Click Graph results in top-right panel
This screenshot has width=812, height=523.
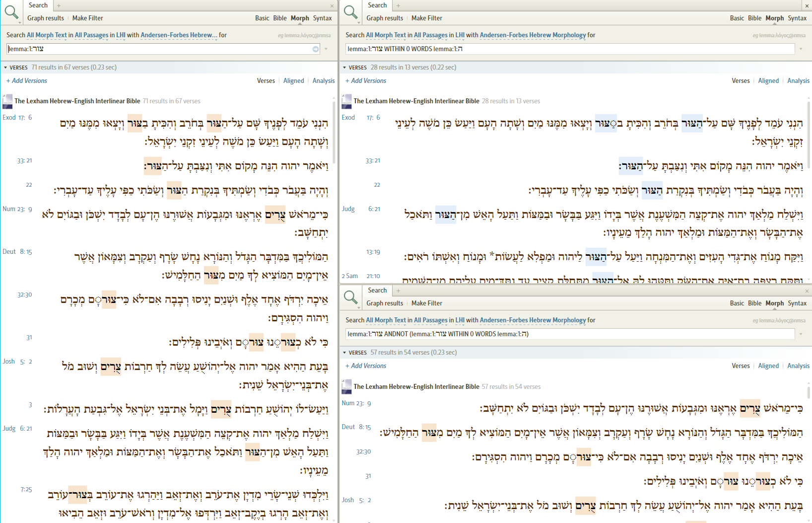pos(385,18)
